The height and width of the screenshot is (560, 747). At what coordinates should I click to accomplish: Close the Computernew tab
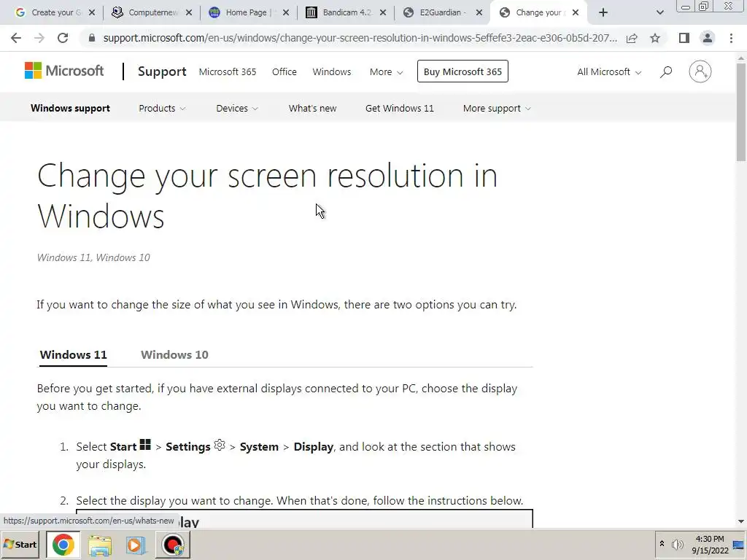189,12
